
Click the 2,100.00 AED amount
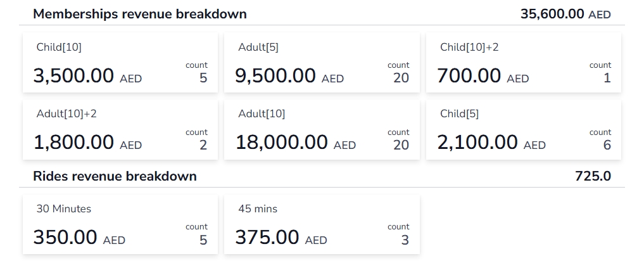coord(491,143)
